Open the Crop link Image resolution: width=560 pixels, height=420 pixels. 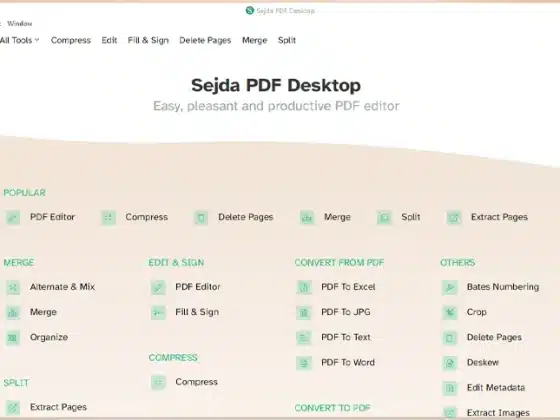point(477,312)
